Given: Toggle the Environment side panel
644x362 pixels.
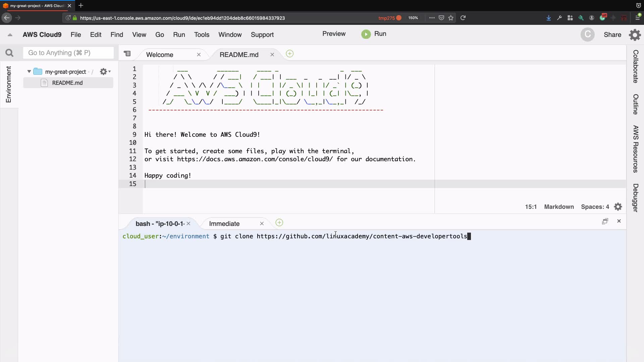Looking at the screenshot, I should coord(8,84).
